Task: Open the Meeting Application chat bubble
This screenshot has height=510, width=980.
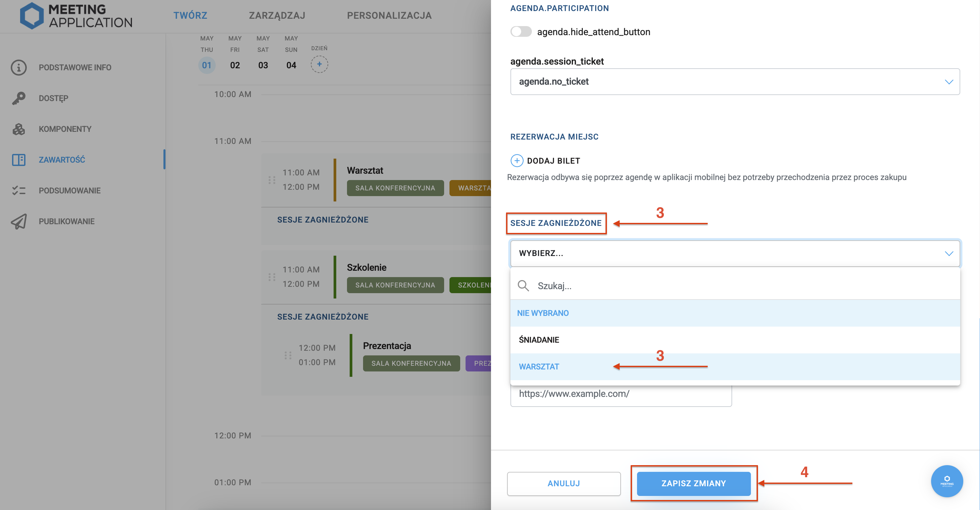Action: point(947,481)
